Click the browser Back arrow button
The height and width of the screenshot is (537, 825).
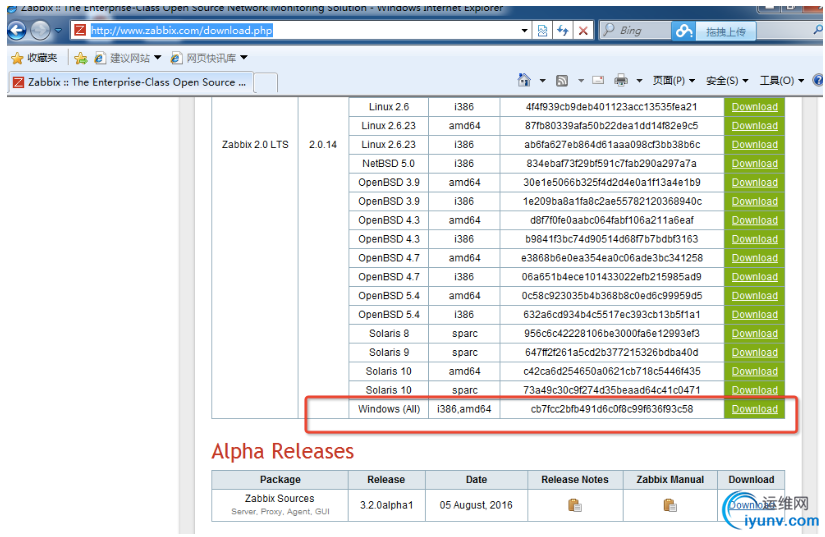[x=17, y=31]
